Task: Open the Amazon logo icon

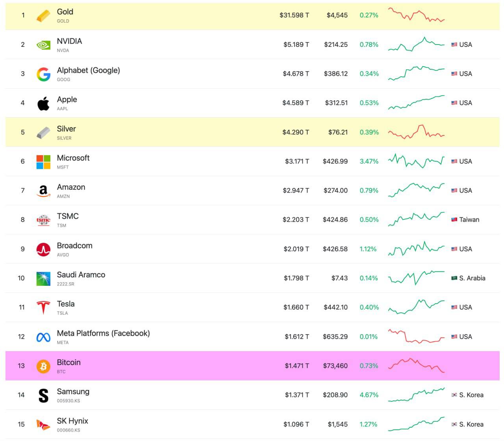Action: point(43,191)
